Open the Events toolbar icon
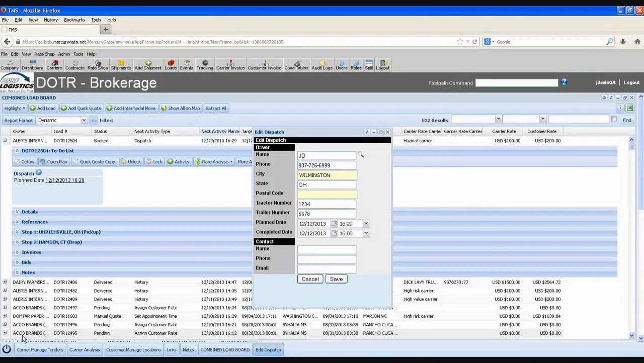 pos(186,65)
